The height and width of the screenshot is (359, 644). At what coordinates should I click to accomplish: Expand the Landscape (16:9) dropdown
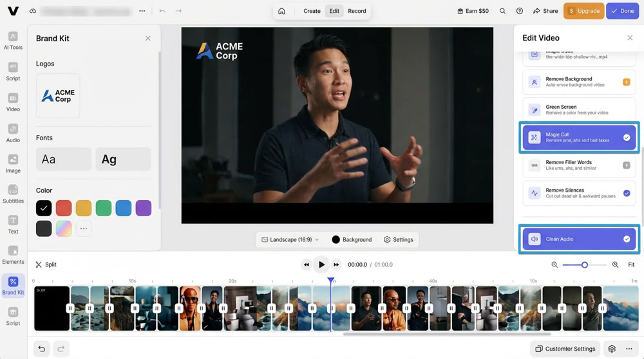(x=290, y=239)
